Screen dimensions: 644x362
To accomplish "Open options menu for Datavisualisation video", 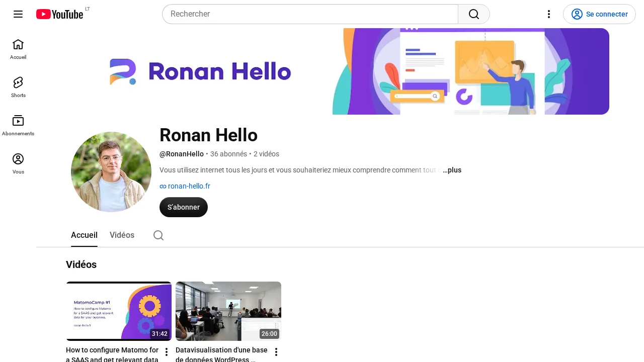I will tap(276, 352).
